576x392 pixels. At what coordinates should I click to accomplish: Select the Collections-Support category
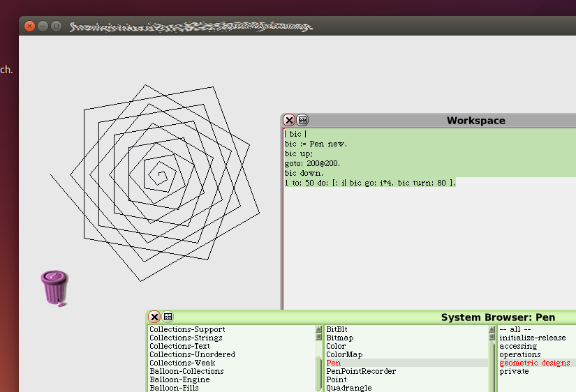[187, 329]
